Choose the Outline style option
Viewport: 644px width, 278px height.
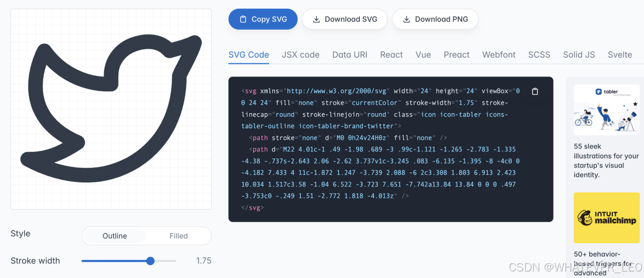(x=115, y=236)
